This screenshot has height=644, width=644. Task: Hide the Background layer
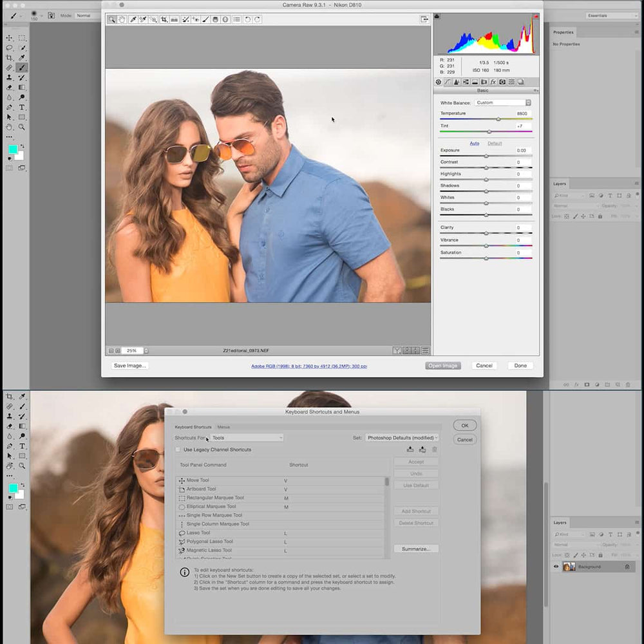(556, 567)
